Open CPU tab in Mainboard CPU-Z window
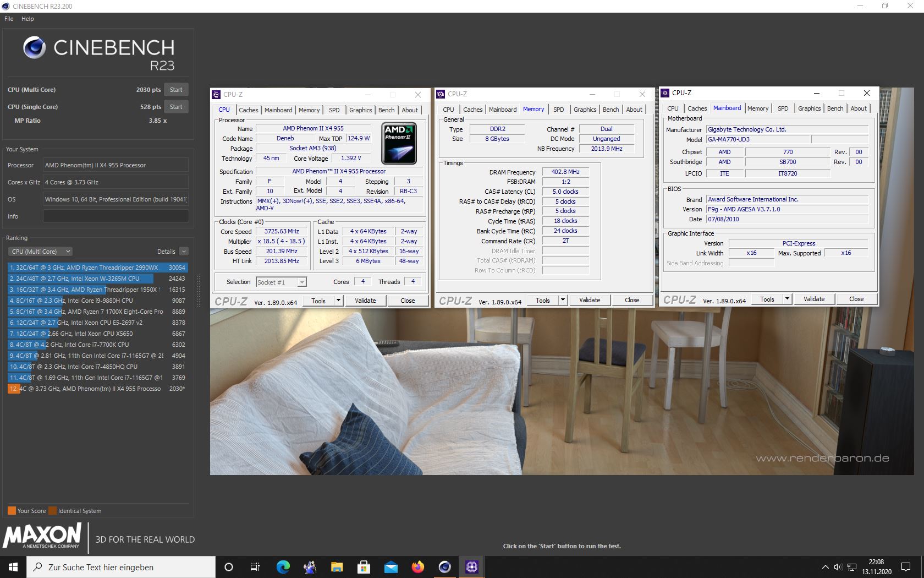Screen dimensions: 924x578 [673, 108]
